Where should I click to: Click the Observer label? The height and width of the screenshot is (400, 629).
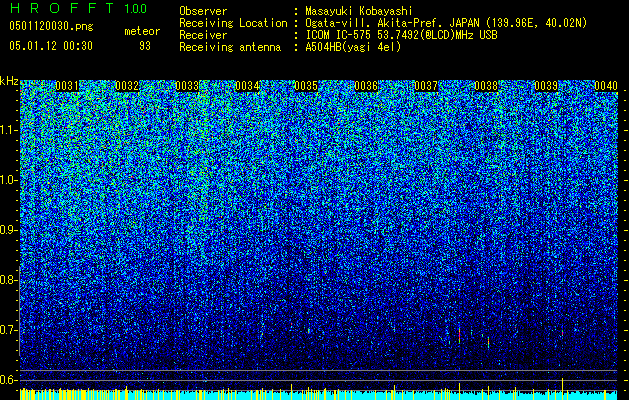(203, 11)
